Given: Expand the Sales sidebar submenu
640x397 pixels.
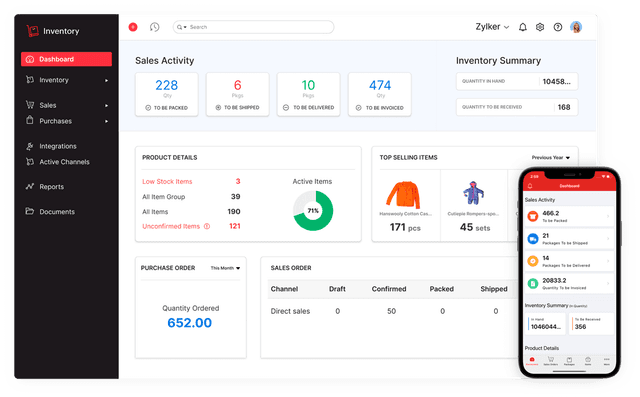Looking at the screenshot, I should click(x=67, y=105).
